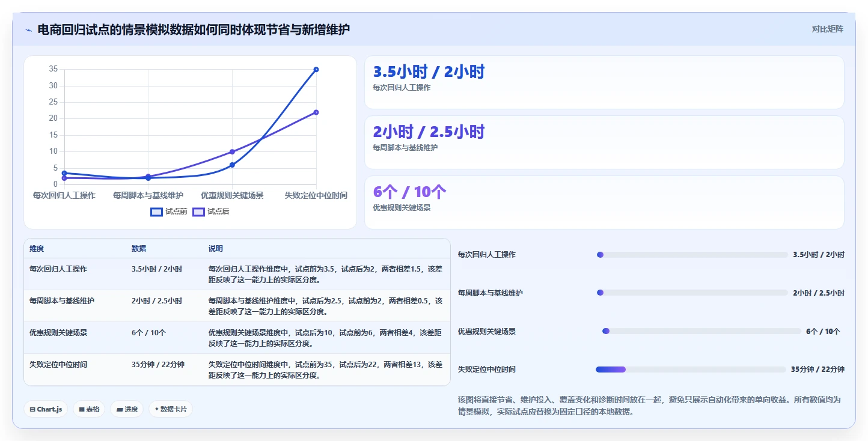The width and height of the screenshot is (868, 441).
Task: Click the description mentioning 两者相差1.5
Action: click(325, 275)
